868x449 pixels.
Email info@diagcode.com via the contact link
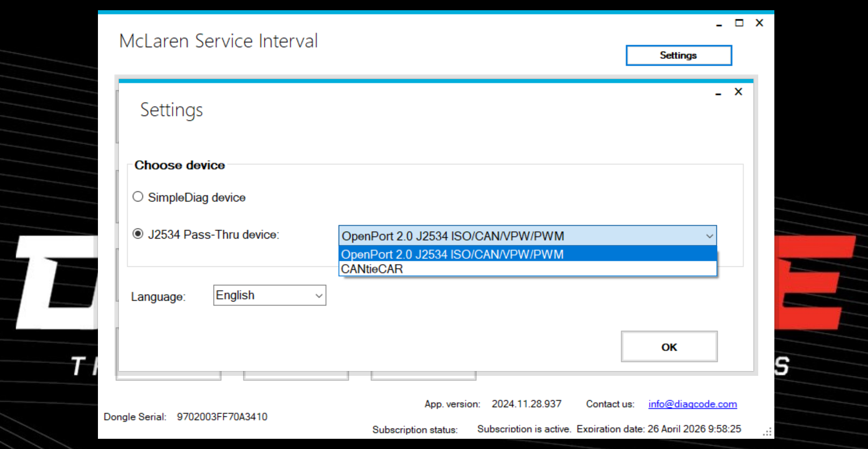point(693,404)
